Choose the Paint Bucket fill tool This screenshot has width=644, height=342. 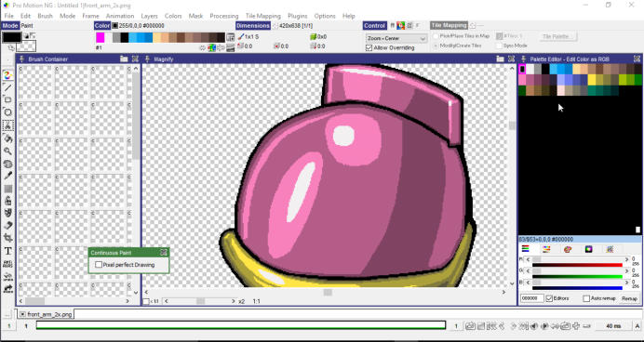(x=7, y=138)
